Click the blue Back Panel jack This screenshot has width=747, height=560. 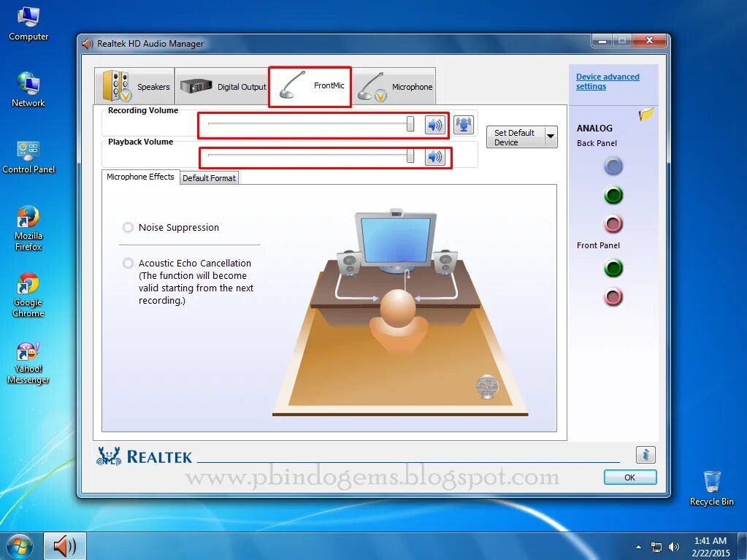[613, 166]
